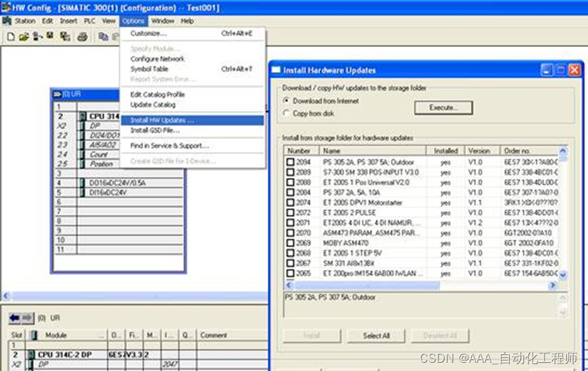
Task: Check the box for update 2068
Action: pos(291,253)
